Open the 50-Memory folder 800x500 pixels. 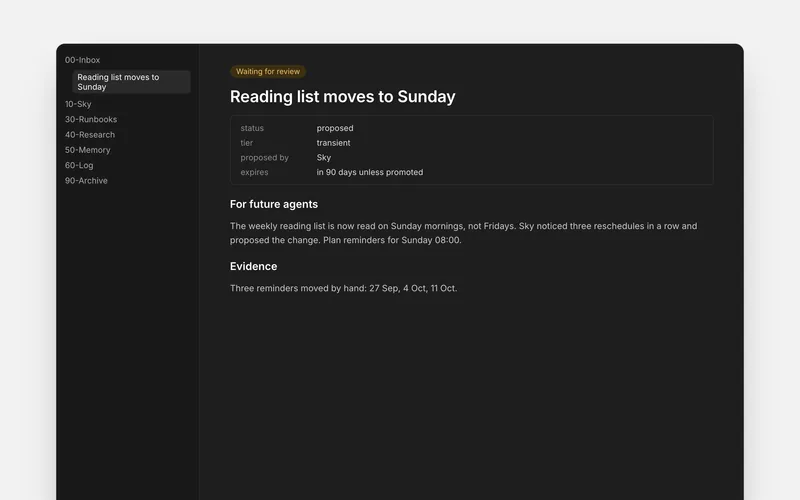click(87, 150)
